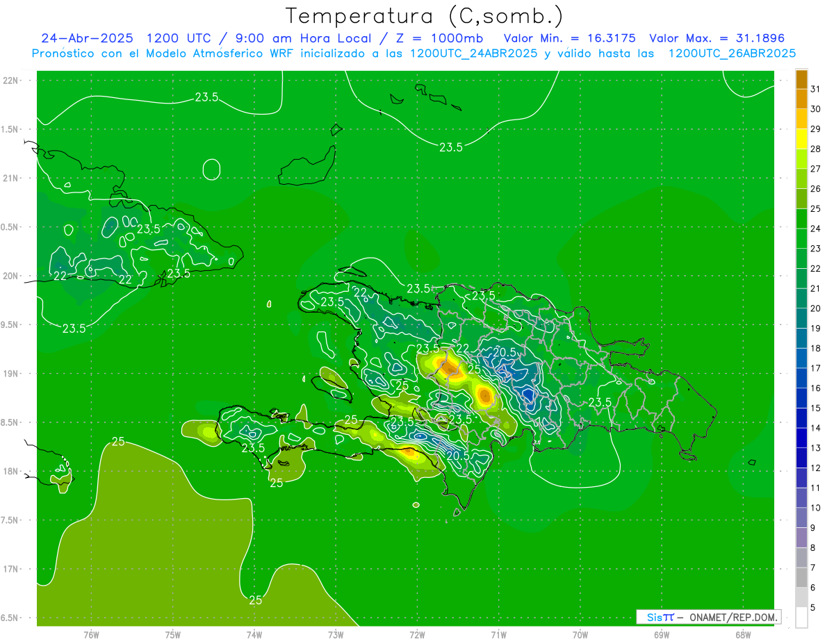Click the colorbar label '12'
Viewport: 834px width, 644px height.
pos(815,468)
